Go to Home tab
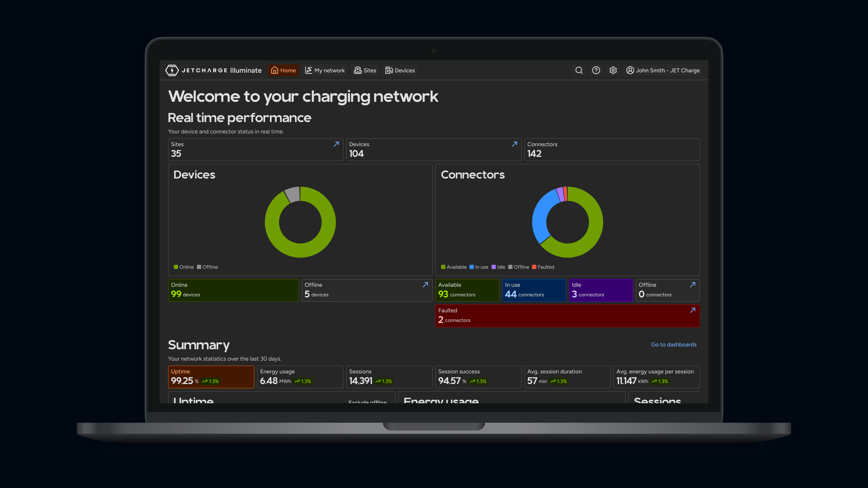Image resolution: width=868 pixels, height=488 pixels. coord(283,70)
